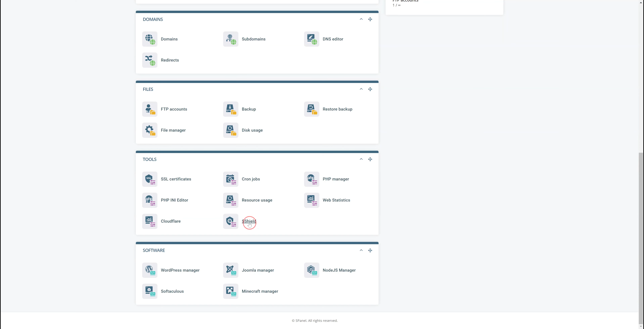
Task: Open the PHP INI Editor icon
Action: tap(150, 200)
